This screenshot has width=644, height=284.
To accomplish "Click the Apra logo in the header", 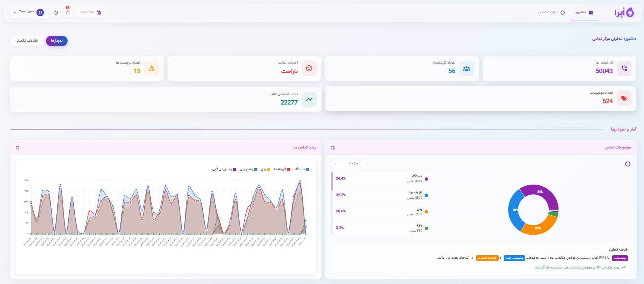I will pos(624,13).
